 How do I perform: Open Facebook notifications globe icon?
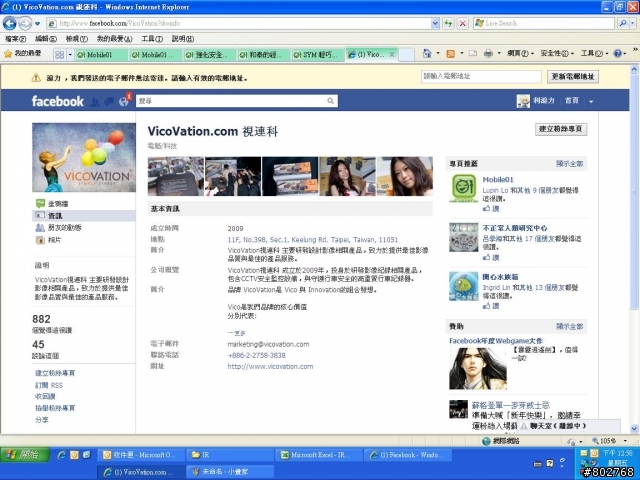[123, 102]
